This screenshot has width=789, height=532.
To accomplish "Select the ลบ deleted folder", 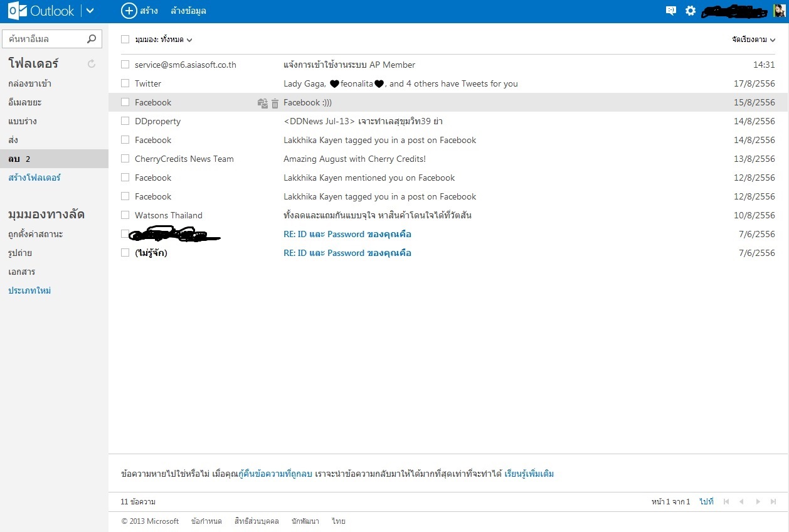I will tap(54, 159).
